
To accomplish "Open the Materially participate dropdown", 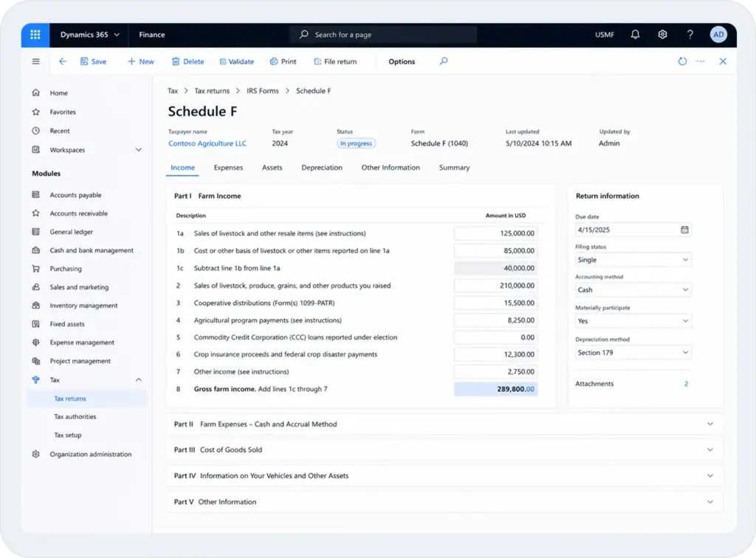I will [x=633, y=321].
